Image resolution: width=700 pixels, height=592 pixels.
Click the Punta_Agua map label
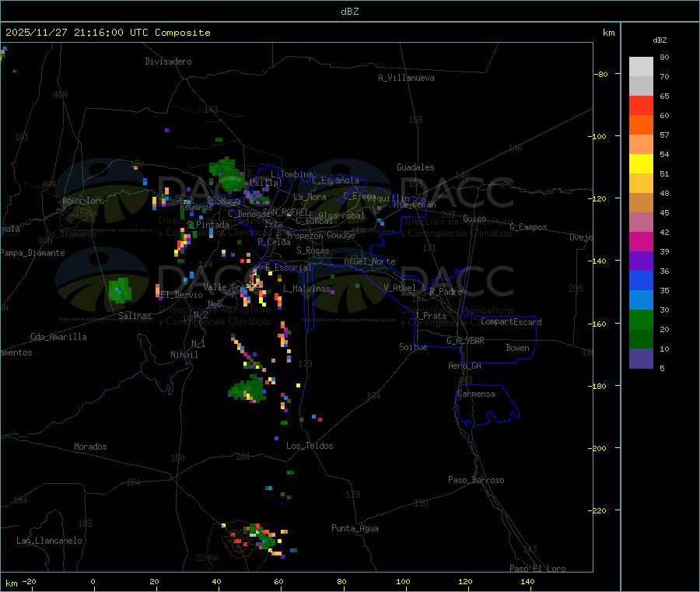355,528
